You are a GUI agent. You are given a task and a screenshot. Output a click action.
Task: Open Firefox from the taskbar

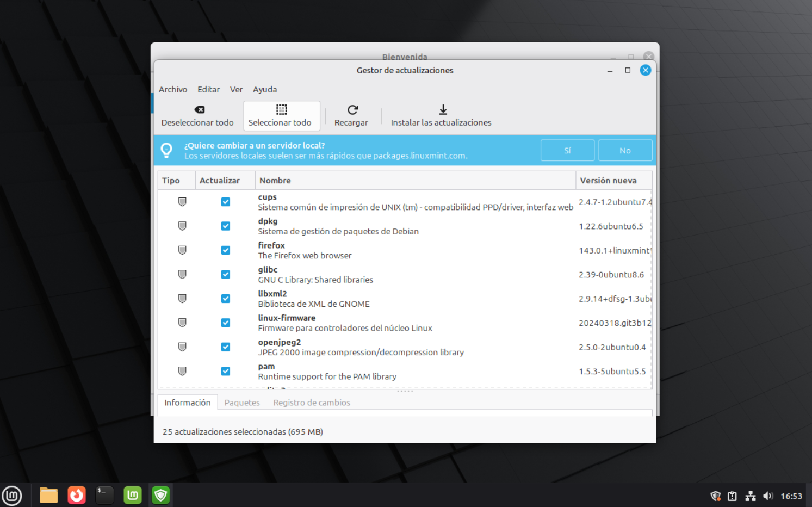pos(77,495)
